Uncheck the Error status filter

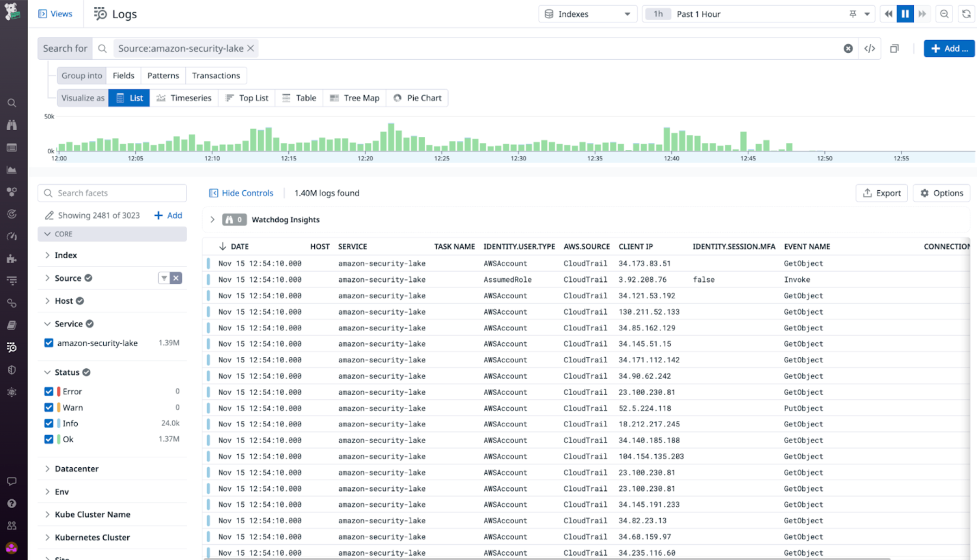click(48, 391)
